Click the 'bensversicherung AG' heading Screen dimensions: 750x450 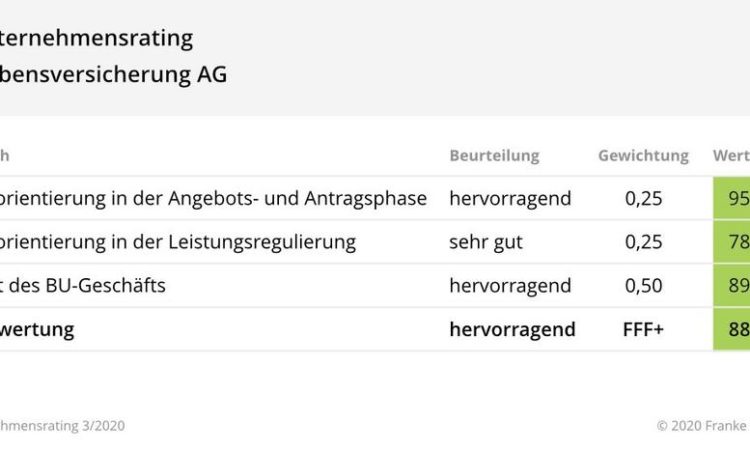coord(113,75)
